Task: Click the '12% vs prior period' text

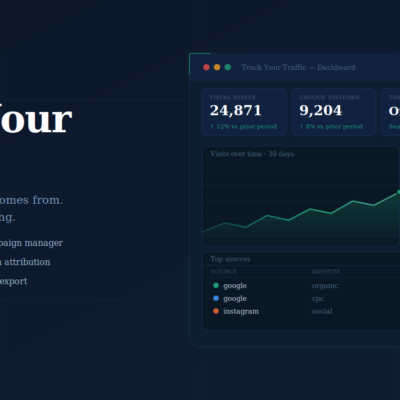Action: pyautogui.click(x=247, y=126)
